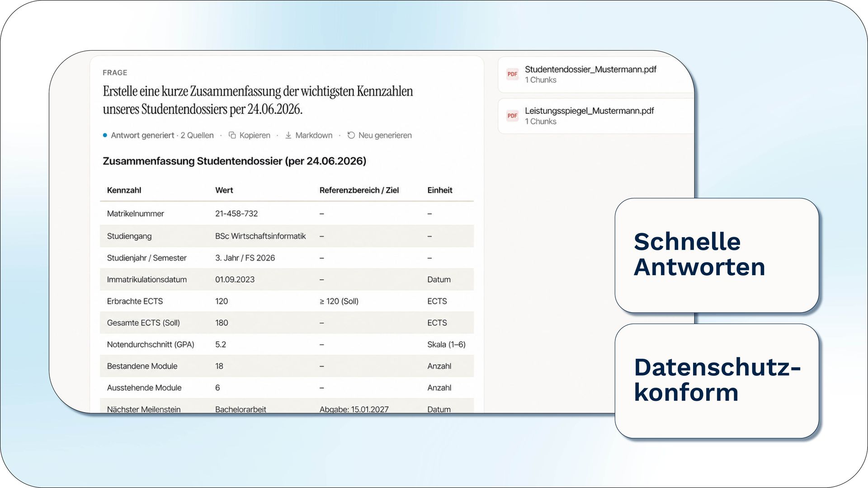Image resolution: width=868 pixels, height=488 pixels.
Task: Click the Einheit column header
Action: coord(439,190)
